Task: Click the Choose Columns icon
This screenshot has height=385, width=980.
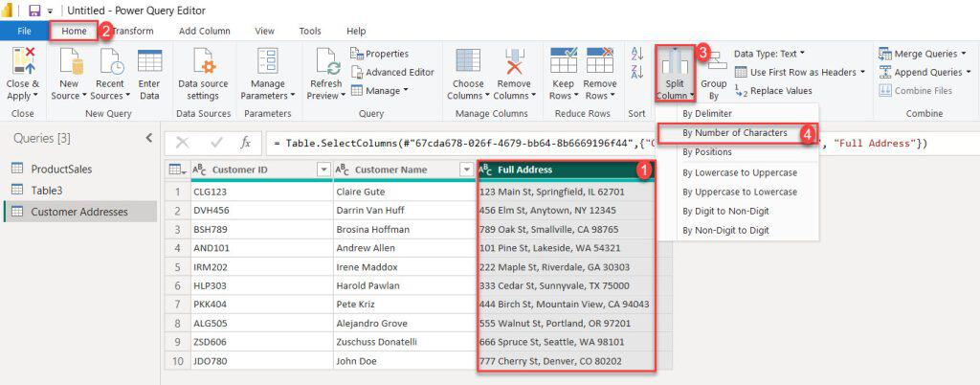Action: 467,61
